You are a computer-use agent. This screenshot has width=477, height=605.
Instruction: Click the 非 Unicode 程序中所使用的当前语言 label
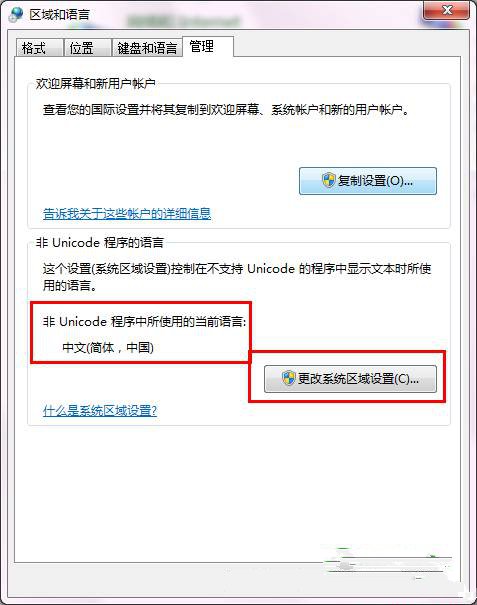pyautogui.click(x=144, y=321)
